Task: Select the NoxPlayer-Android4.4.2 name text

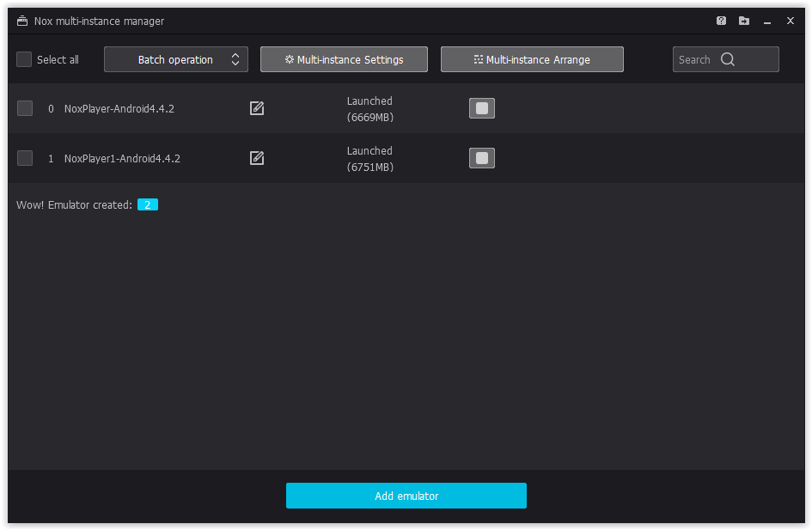Action: pyautogui.click(x=119, y=109)
